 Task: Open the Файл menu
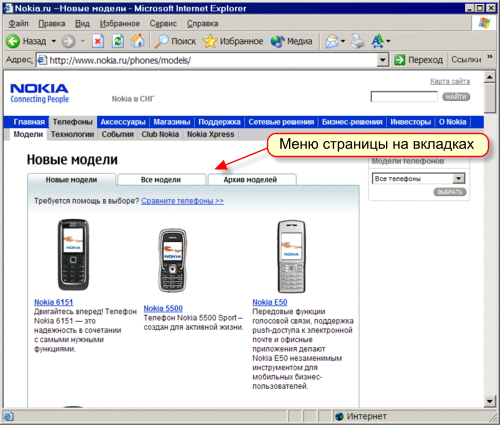[18, 24]
